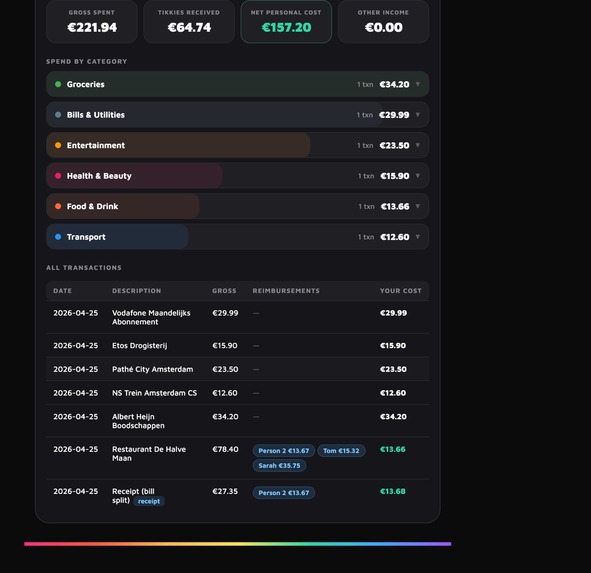Click the green Groceries category dot

point(58,84)
